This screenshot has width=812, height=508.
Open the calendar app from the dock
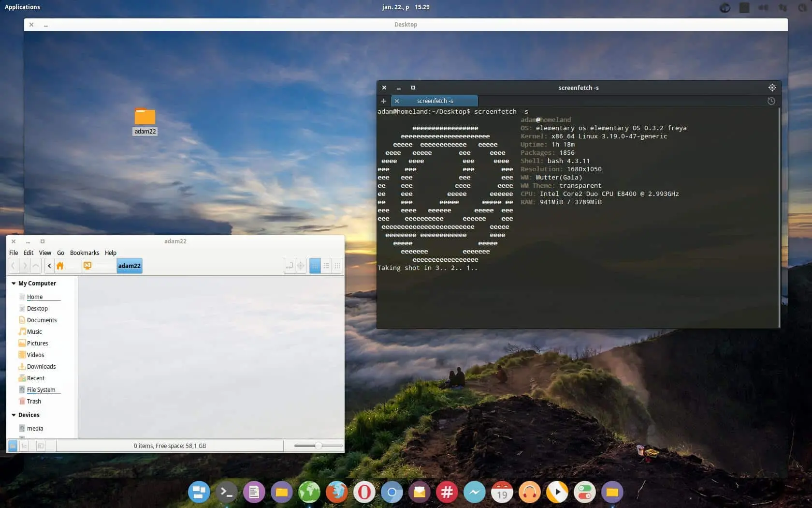tap(502, 492)
